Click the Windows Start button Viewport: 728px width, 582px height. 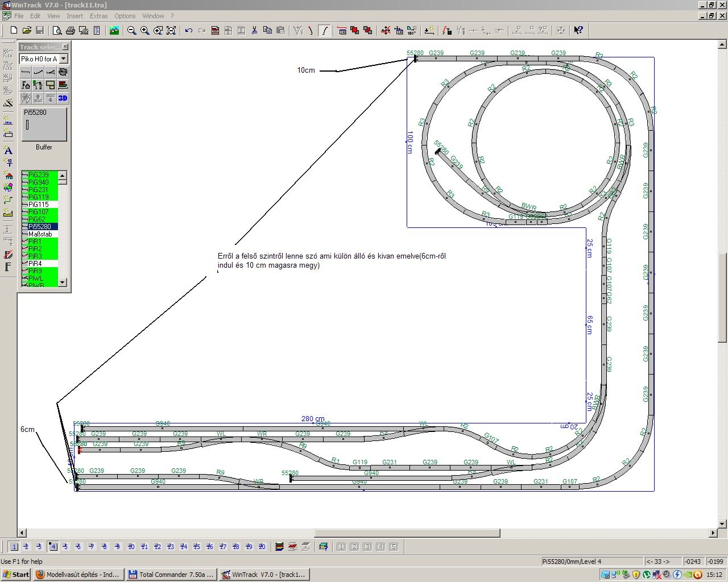pyautogui.click(x=16, y=575)
